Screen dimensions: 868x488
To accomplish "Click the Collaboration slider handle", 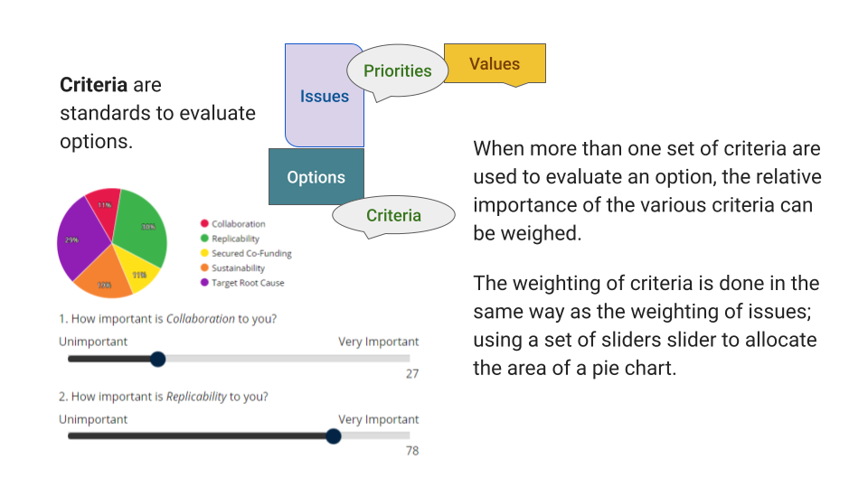I will pos(157,359).
